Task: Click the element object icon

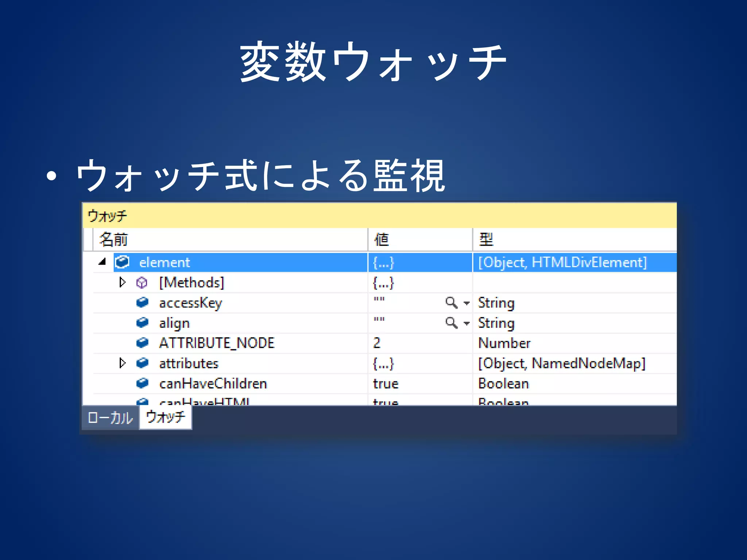Action: click(122, 262)
